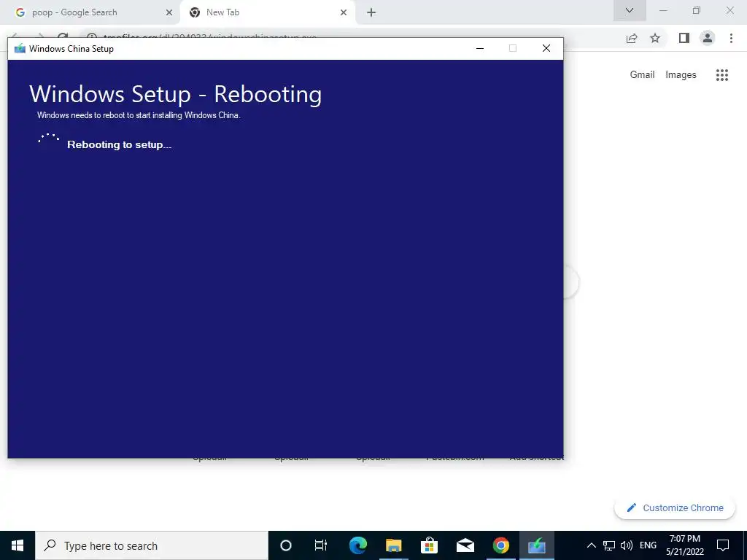This screenshot has width=747, height=560.
Task: Open Cortana from the taskbar
Action: coord(286,545)
